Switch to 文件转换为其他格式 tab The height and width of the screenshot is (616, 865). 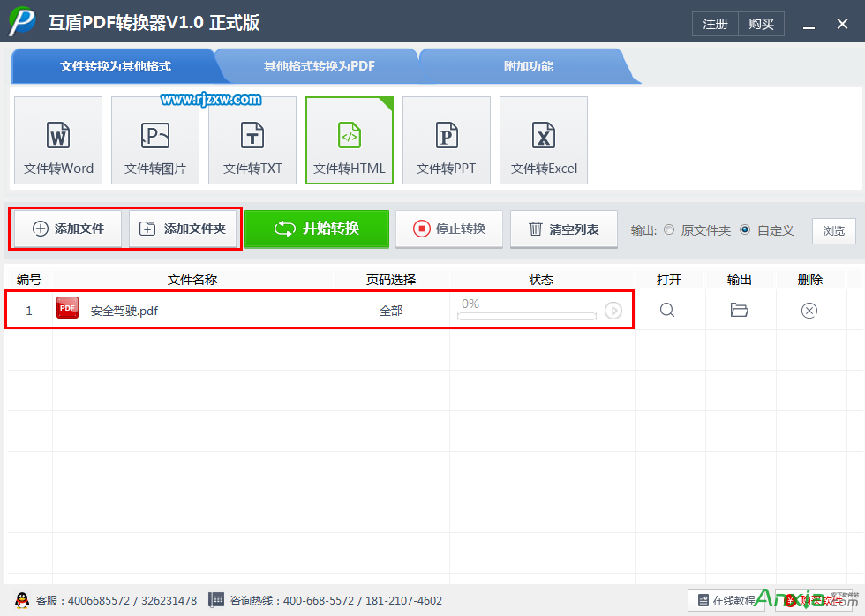coord(116,66)
